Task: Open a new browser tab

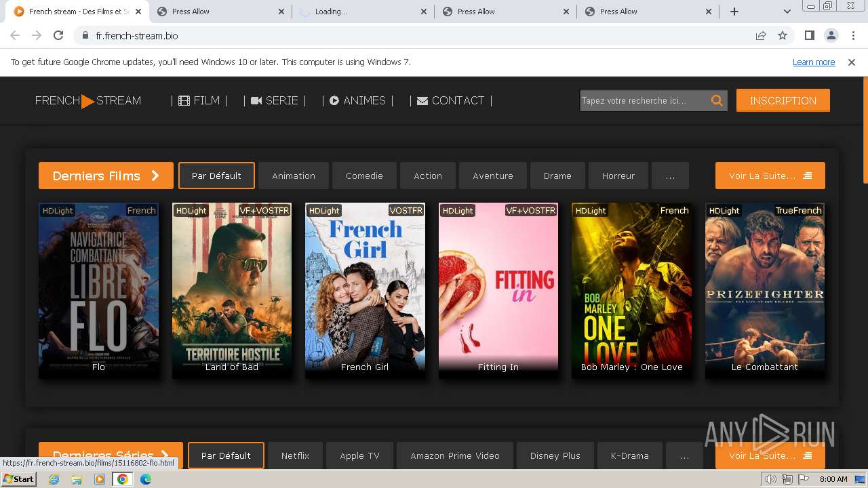Action: pyautogui.click(x=734, y=12)
